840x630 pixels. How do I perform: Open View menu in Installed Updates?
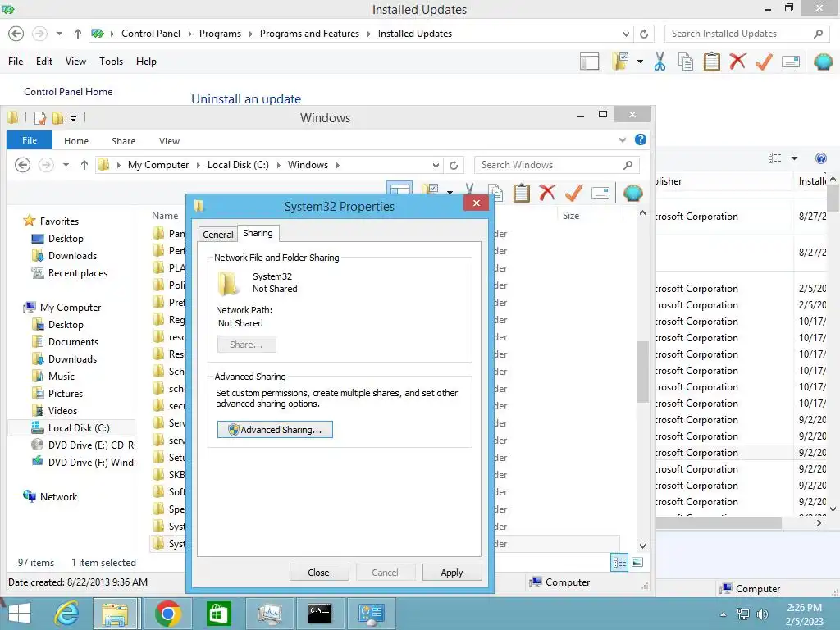point(75,62)
